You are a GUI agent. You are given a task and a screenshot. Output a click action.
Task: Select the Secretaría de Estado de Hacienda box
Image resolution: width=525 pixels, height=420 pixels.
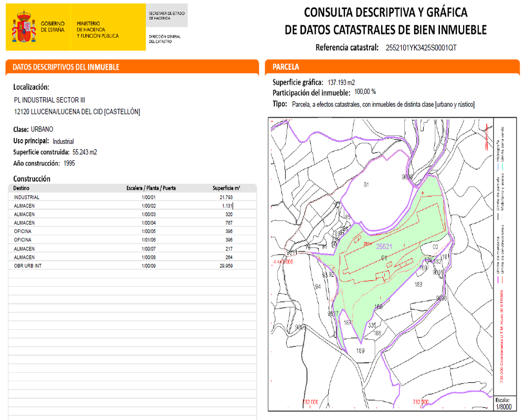point(167,15)
